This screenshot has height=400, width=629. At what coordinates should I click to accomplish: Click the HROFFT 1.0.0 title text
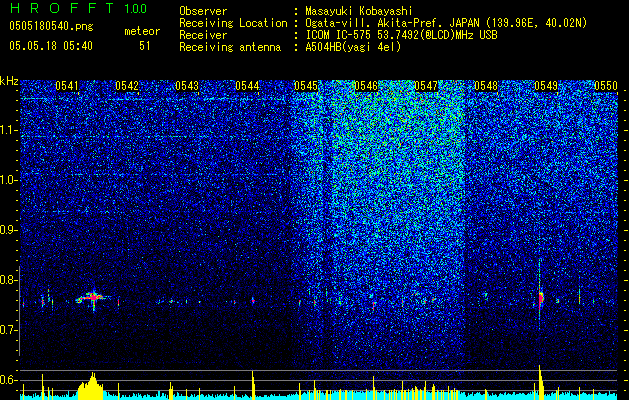[78, 8]
